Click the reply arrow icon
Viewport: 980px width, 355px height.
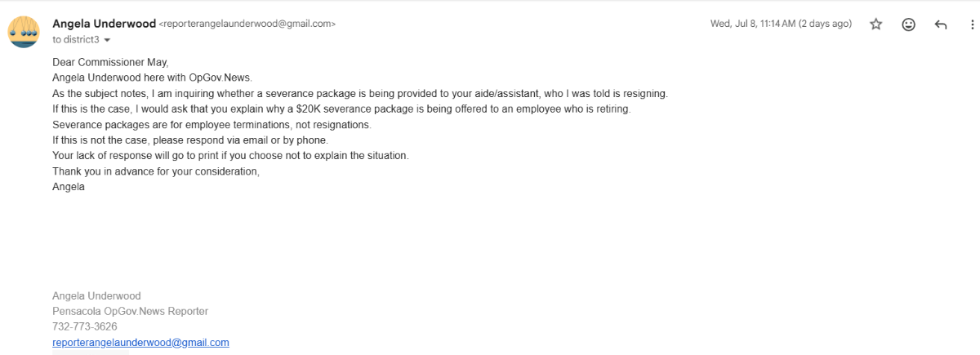(941, 24)
